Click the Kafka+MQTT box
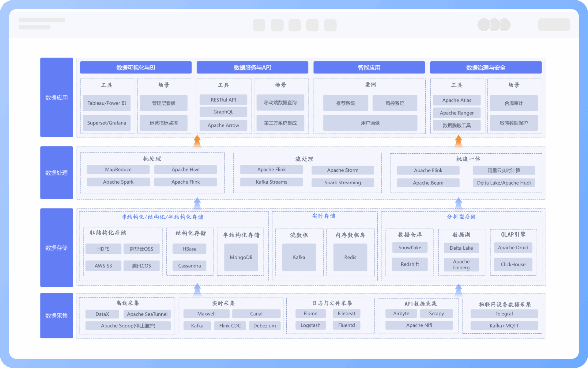Viewport: 588px width, 368px height. point(504,326)
